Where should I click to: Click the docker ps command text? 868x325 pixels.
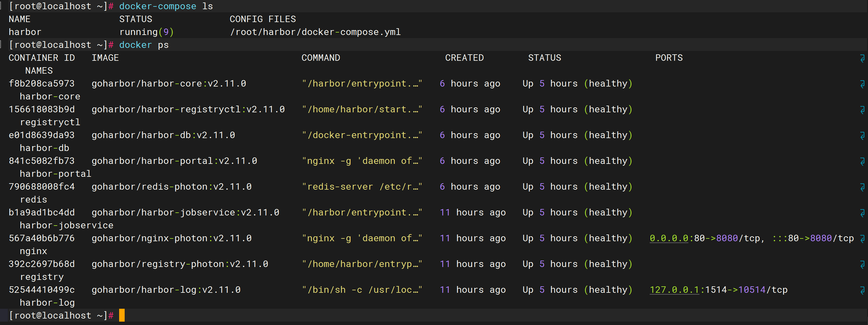pyautogui.click(x=144, y=45)
